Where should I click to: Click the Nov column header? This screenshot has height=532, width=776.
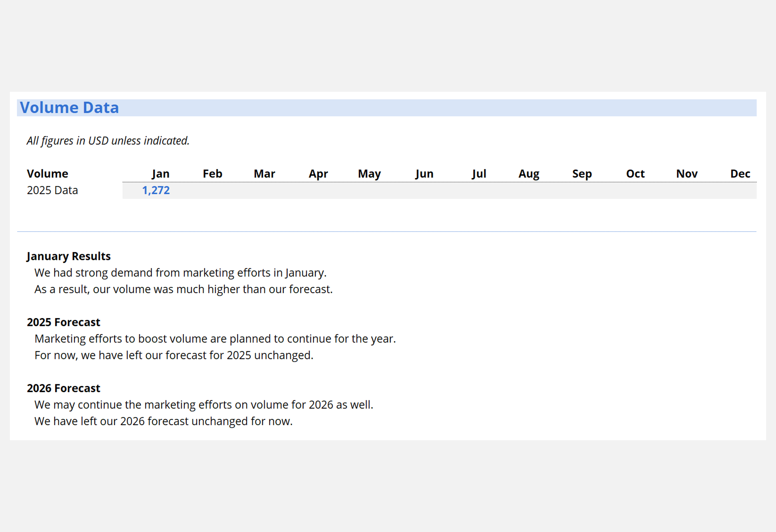tap(687, 174)
